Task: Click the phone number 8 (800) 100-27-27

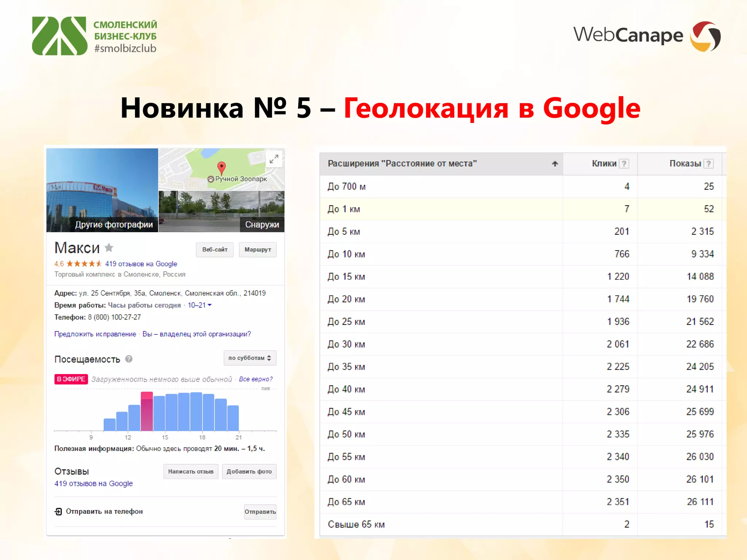Action: [x=114, y=317]
